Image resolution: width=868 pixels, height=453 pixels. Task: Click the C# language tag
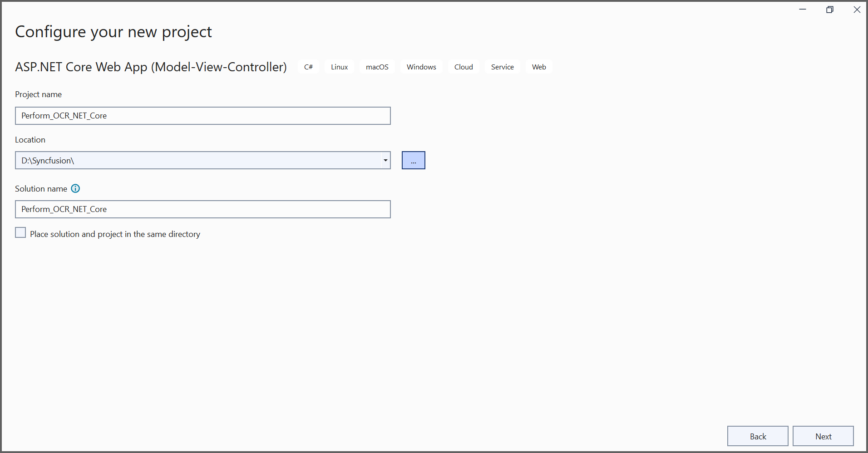[x=308, y=67]
